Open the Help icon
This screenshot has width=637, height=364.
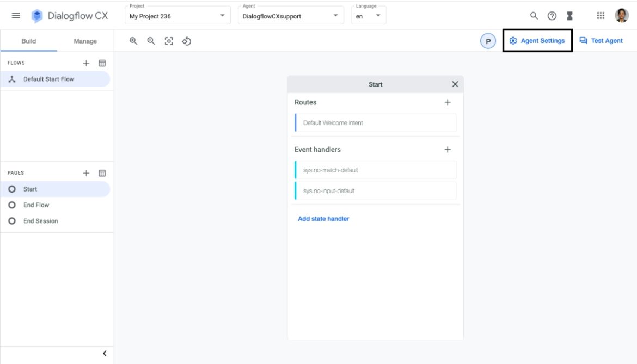[551, 15]
